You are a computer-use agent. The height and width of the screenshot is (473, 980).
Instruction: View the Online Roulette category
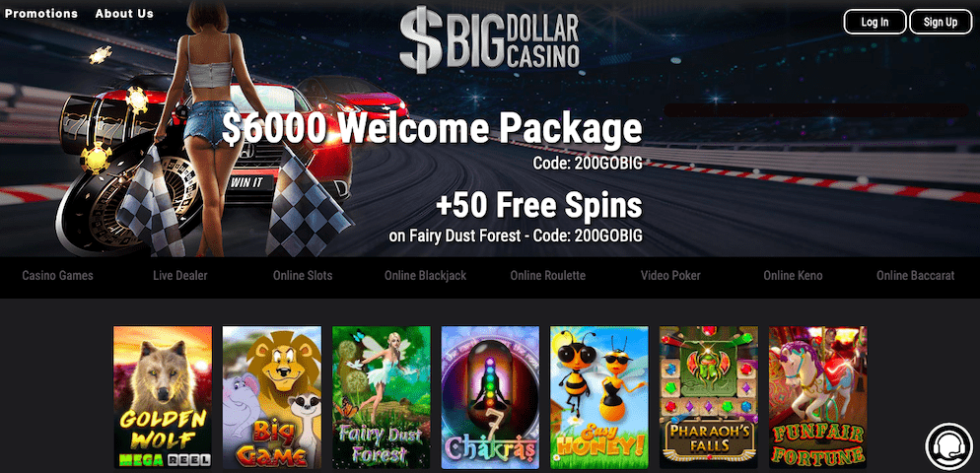point(547,276)
